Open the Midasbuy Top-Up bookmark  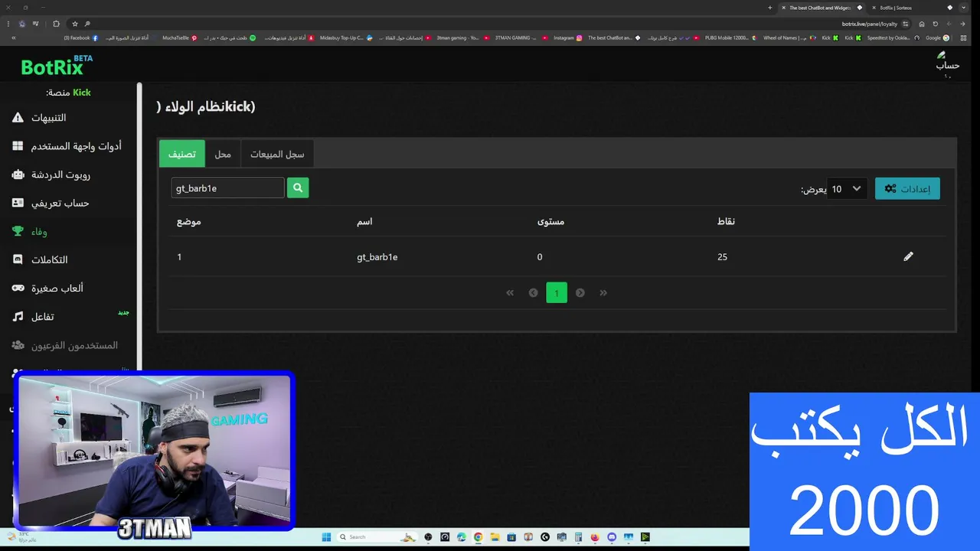[346, 37]
